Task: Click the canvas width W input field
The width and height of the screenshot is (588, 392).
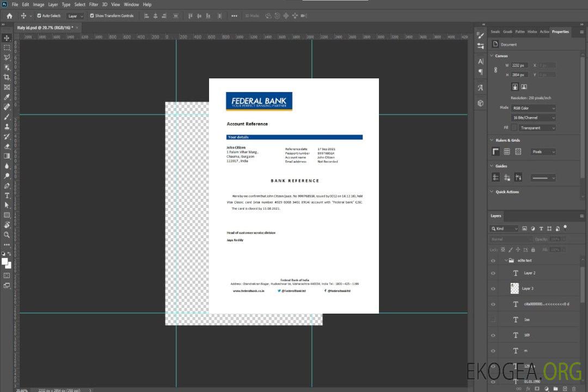Action: (x=519, y=65)
